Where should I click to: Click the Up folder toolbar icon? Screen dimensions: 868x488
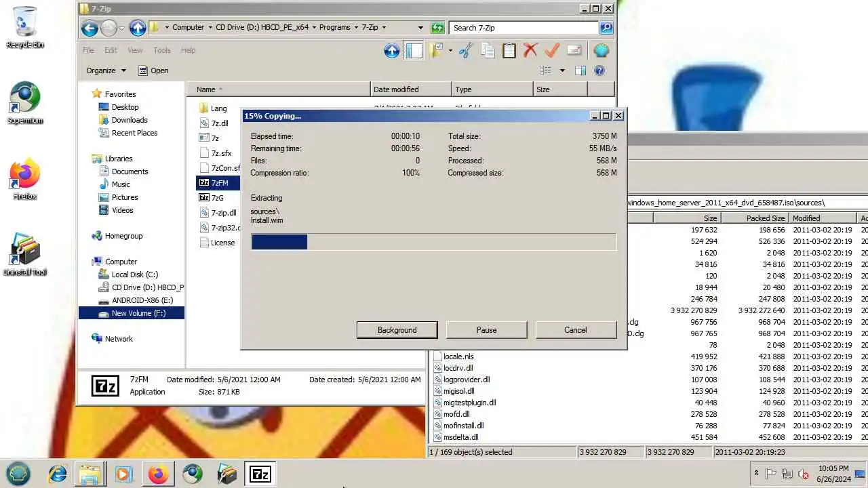click(x=391, y=50)
